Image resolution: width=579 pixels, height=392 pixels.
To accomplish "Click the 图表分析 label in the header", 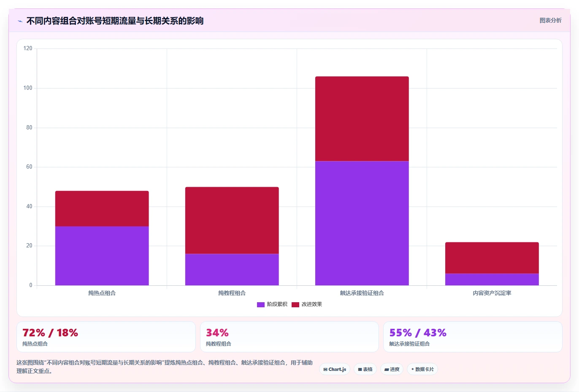I will pos(550,20).
